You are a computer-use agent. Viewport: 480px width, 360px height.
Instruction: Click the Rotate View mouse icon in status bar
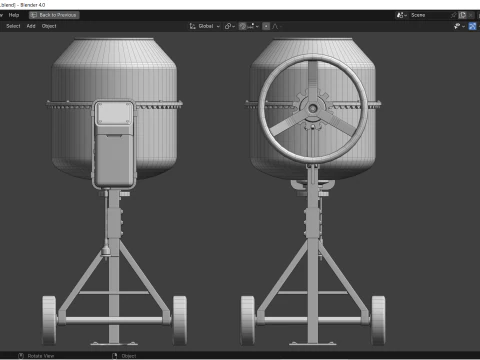pos(21,356)
